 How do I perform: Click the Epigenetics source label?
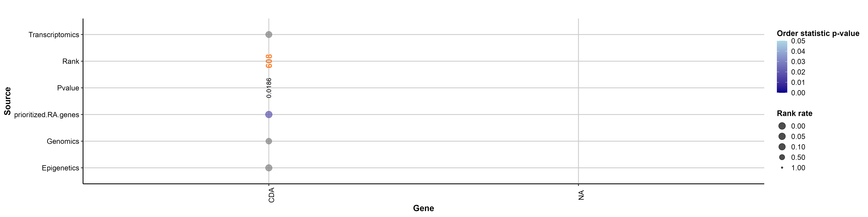point(60,168)
